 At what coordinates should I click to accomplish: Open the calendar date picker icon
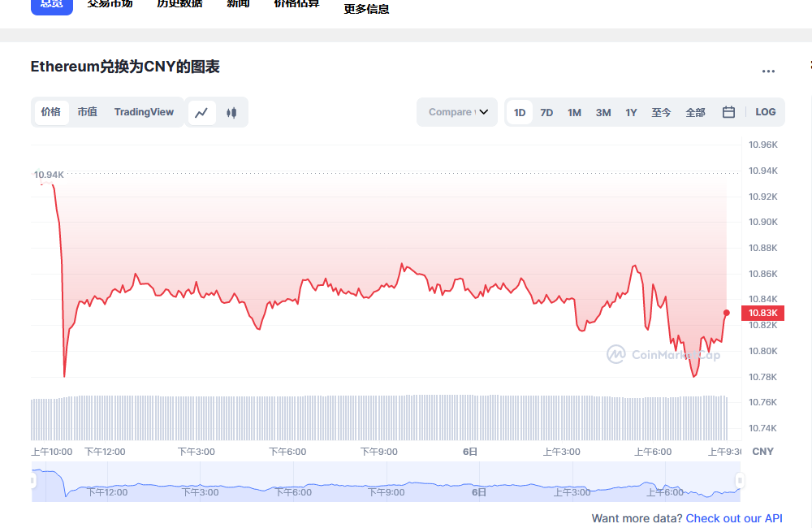tap(728, 112)
